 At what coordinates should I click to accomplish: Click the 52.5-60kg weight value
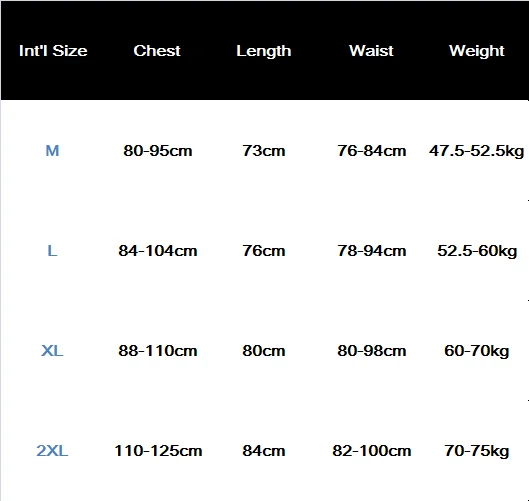click(477, 252)
